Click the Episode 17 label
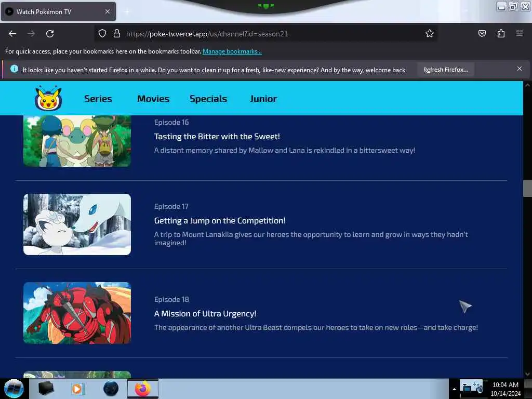The height and width of the screenshot is (399, 532). (171, 206)
